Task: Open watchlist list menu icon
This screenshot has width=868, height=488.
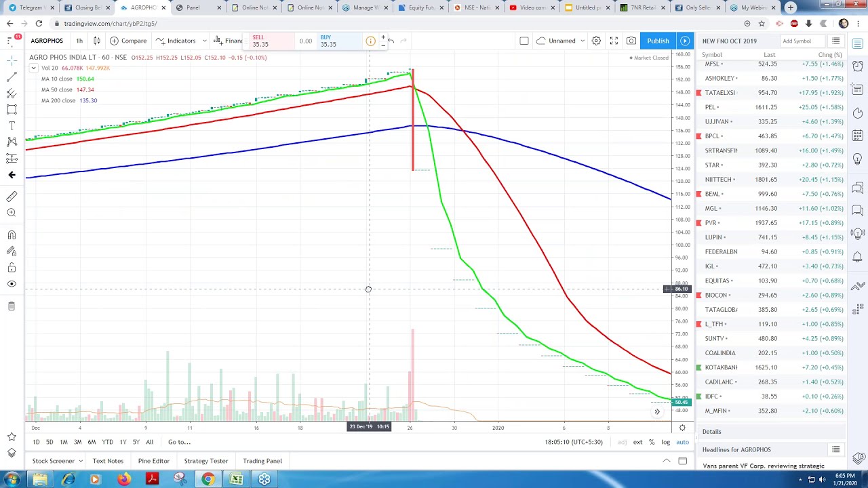Action: pyautogui.click(x=836, y=41)
